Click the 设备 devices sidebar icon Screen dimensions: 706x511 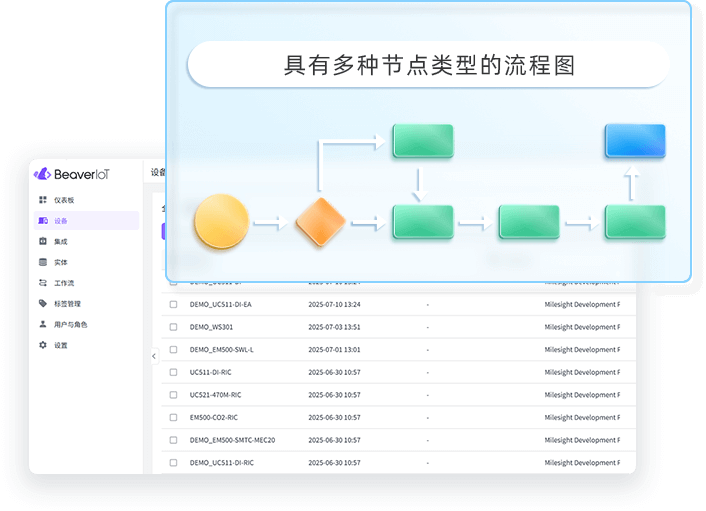43,221
